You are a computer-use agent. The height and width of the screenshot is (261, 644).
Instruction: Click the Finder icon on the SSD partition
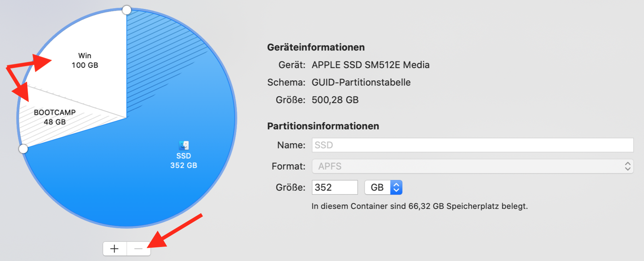pyautogui.click(x=184, y=145)
